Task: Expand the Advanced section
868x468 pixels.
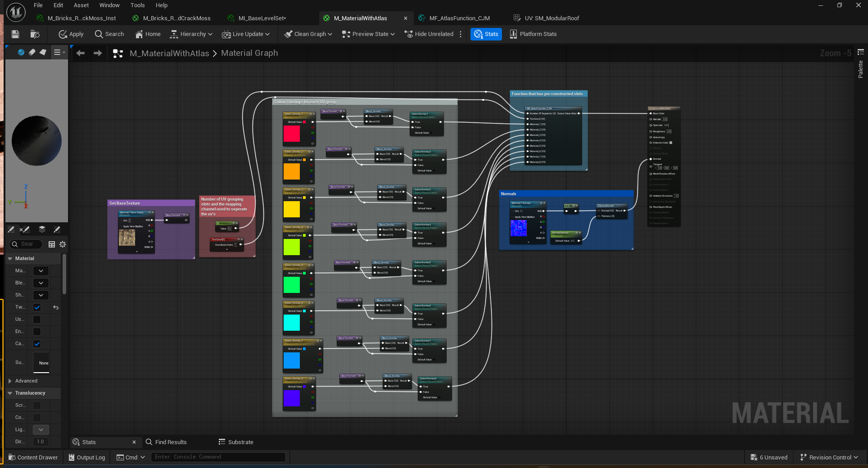Action: (x=26, y=381)
